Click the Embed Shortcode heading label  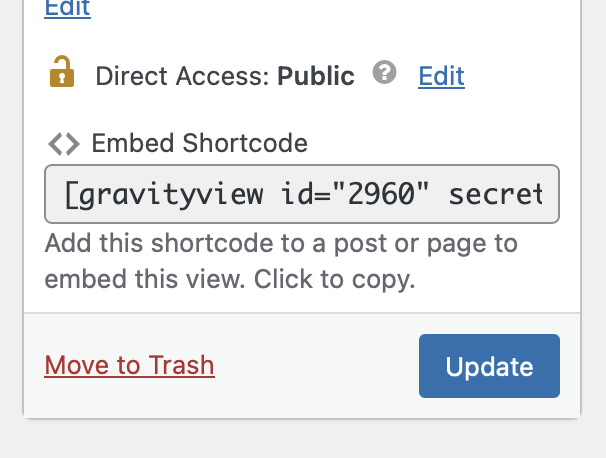[199, 143]
